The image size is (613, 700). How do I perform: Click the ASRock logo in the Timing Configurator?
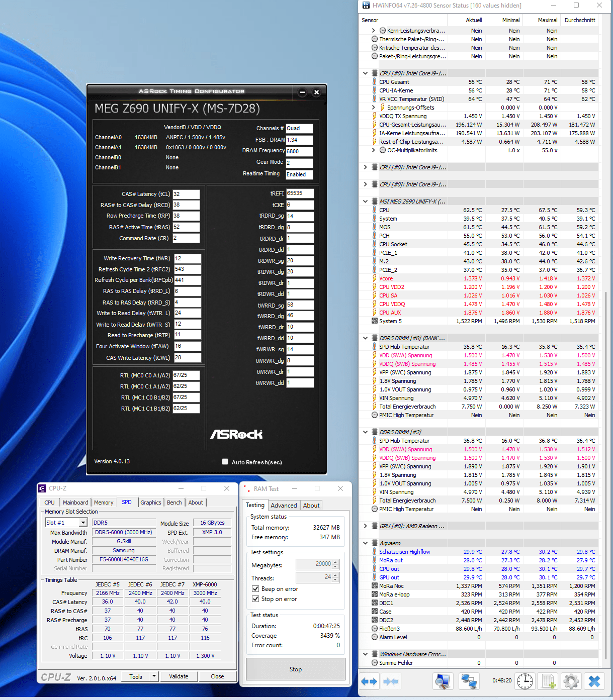point(236,434)
